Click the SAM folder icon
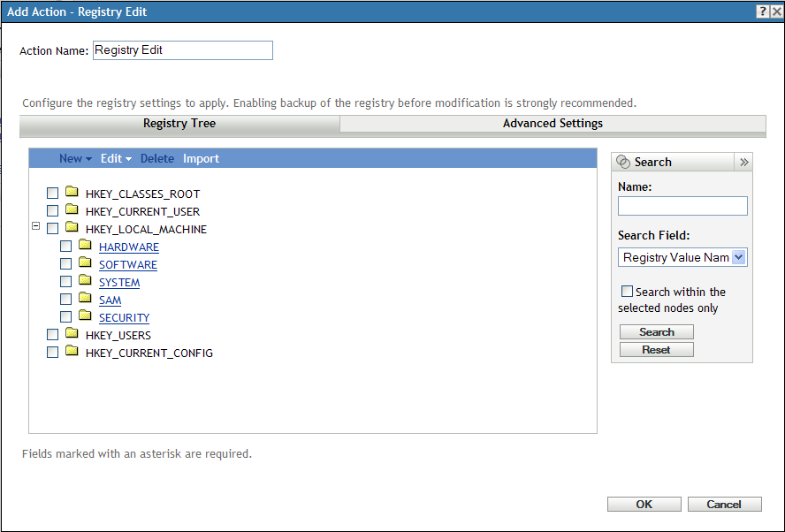Screen dimensions: 785x532 click(x=86, y=298)
